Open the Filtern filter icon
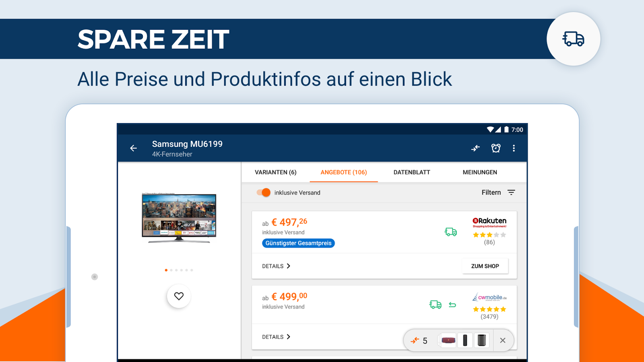Screen dimensions: 644x362 click(511, 193)
